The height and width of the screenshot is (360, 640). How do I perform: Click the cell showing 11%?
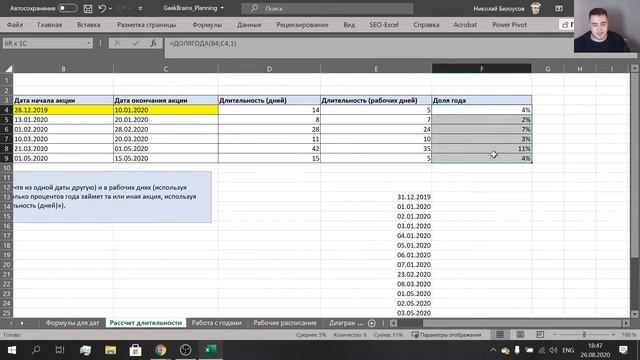482,149
